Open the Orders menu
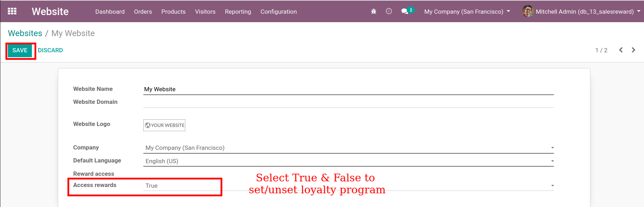The image size is (644, 207). tap(143, 12)
